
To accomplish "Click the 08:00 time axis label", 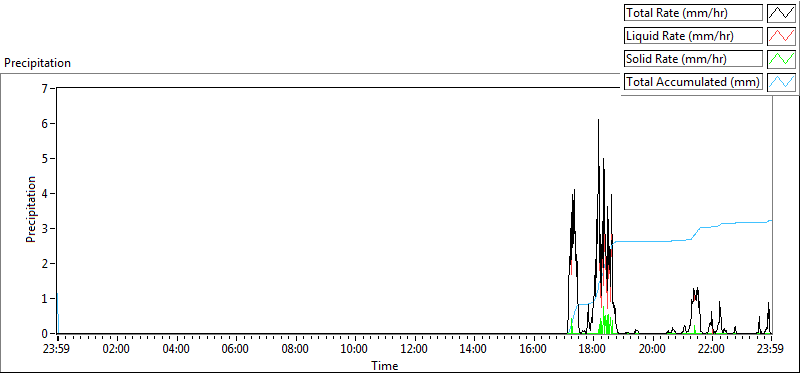I will [x=295, y=350].
